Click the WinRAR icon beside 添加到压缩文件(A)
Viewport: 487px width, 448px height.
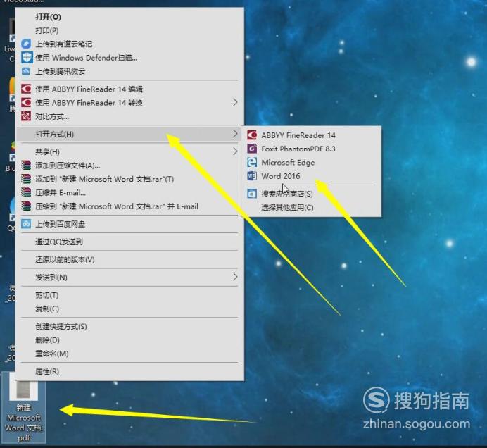click(26, 165)
